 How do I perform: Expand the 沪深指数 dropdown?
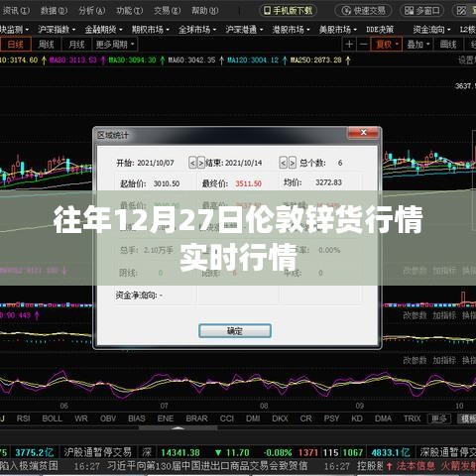point(57,30)
